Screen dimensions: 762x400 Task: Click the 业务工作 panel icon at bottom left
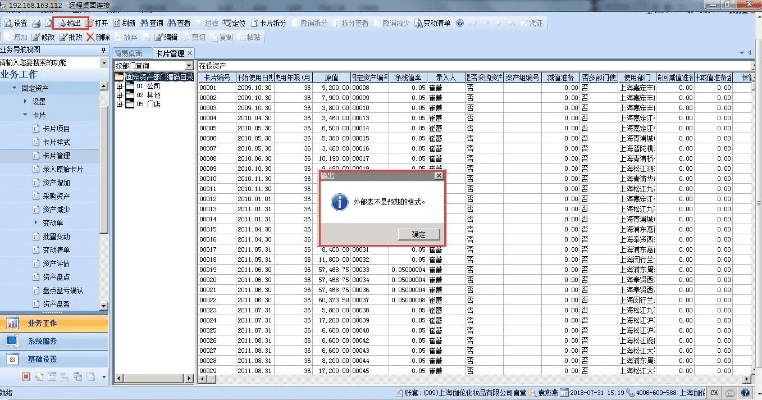pyautogui.click(x=12, y=323)
